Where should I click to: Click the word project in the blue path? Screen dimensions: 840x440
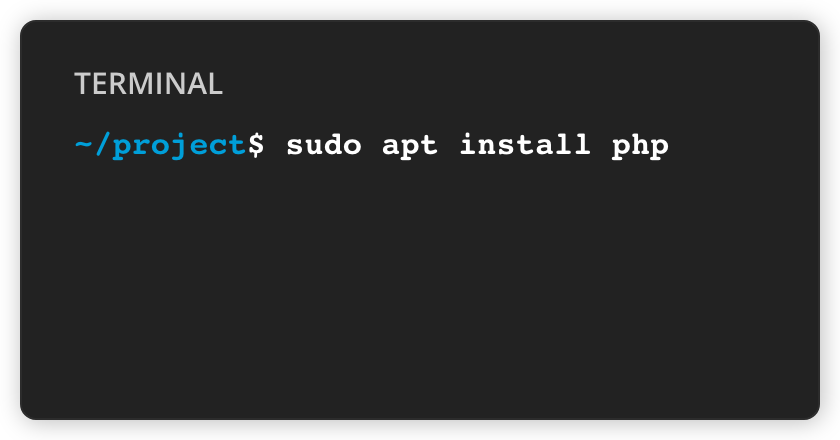coord(179,145)
